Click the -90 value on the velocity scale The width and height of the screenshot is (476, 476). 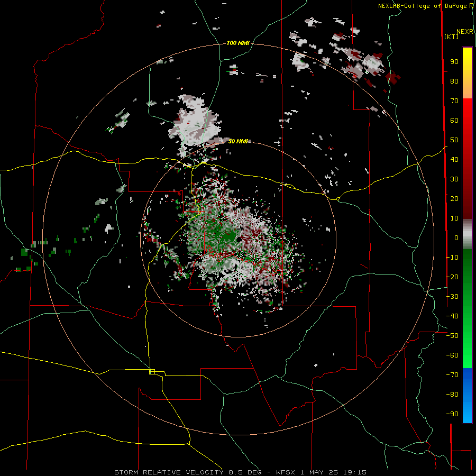tap(452, 414)
